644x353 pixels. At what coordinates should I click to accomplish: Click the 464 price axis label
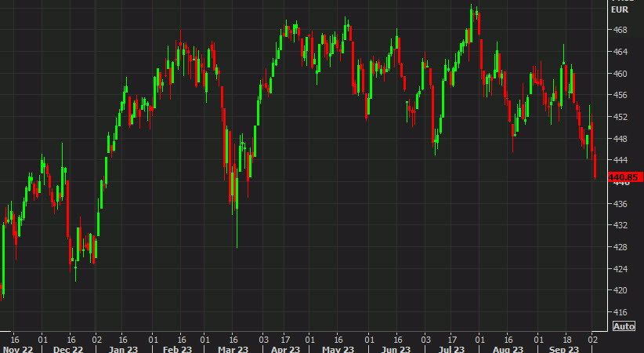[620, 52]
